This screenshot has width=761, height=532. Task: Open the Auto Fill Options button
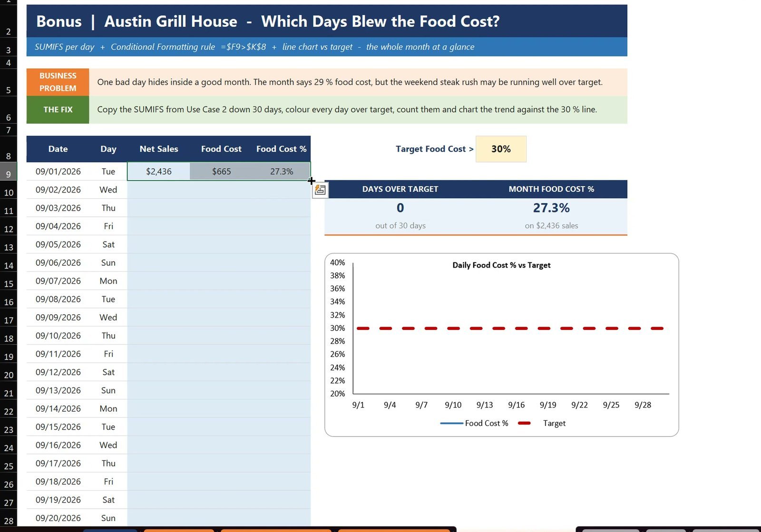pos(320,190)
